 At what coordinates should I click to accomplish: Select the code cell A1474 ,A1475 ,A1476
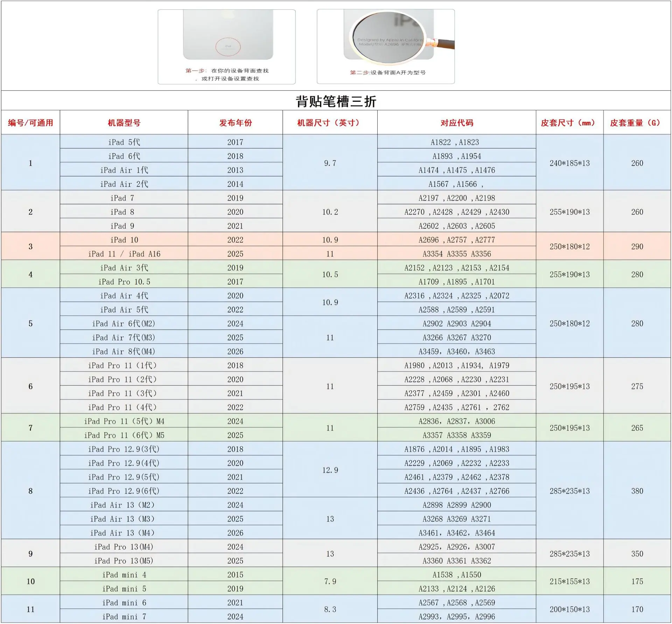click(457, 170)
